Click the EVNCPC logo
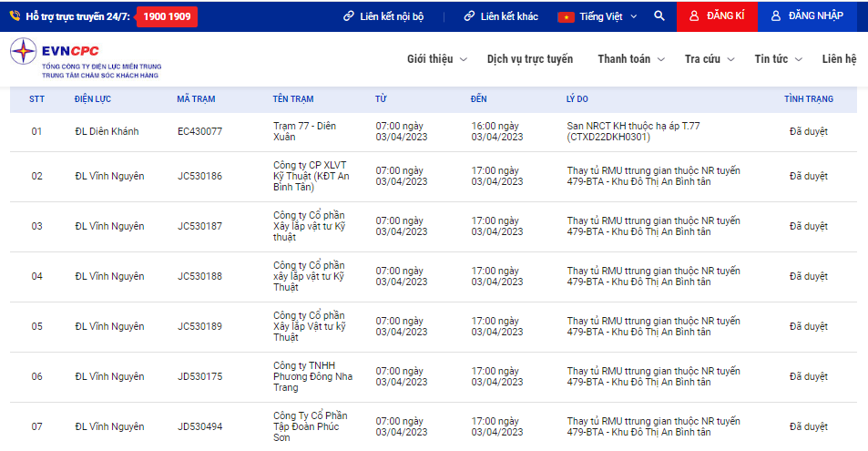 85,58
